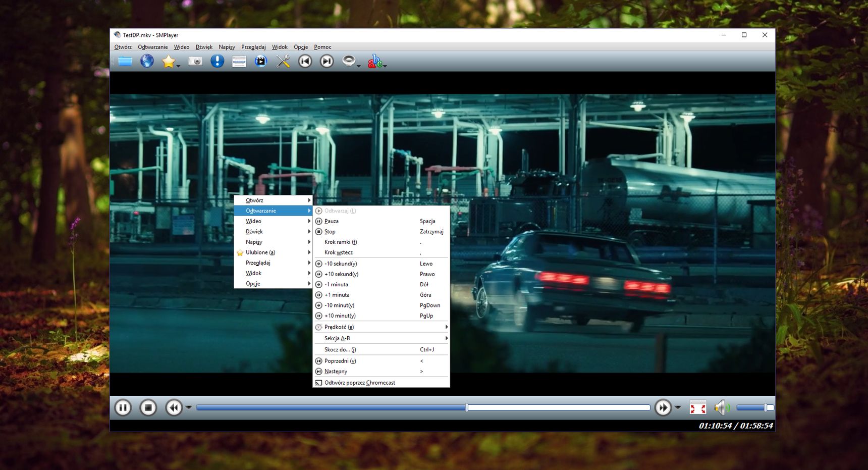Open the Napisy menu in the menu bar
The height and width of the screenshot is (470, 868).
[x=227, y=47]
